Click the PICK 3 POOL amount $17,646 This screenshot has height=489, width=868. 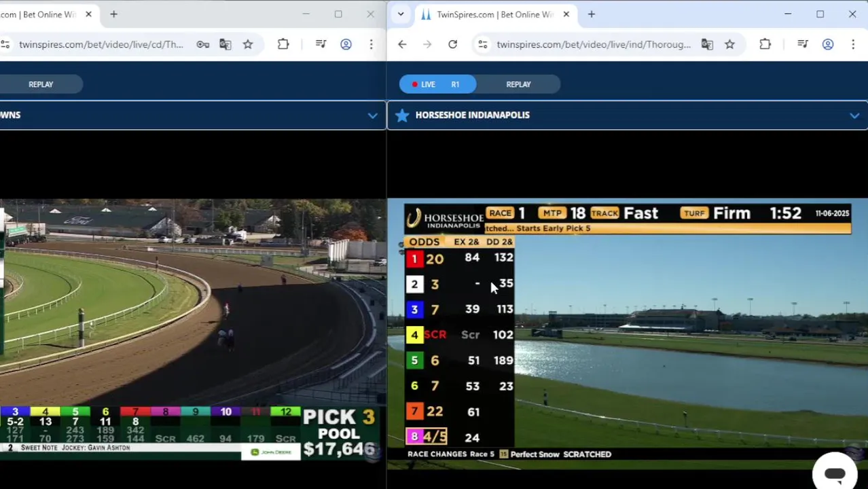point(339,448)
